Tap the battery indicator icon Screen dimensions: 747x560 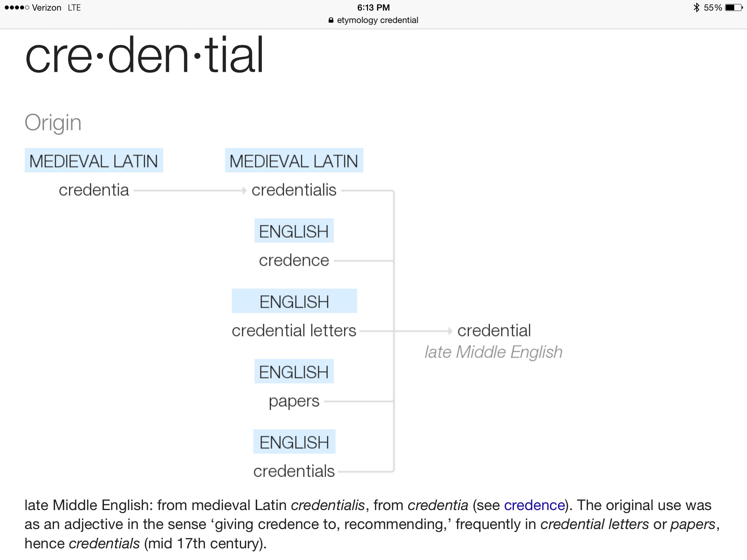(x=734, y=8)
